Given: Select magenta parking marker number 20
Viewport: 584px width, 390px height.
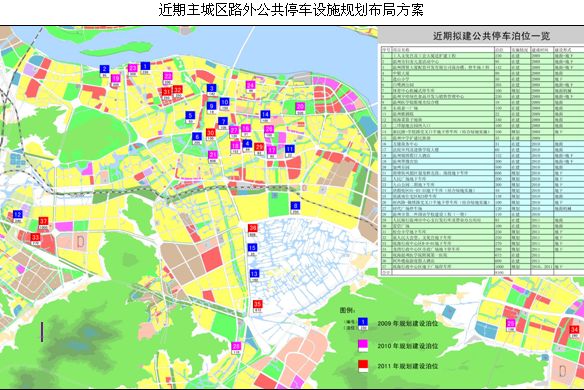Looking at the screenshot, I should coord(300,108).
